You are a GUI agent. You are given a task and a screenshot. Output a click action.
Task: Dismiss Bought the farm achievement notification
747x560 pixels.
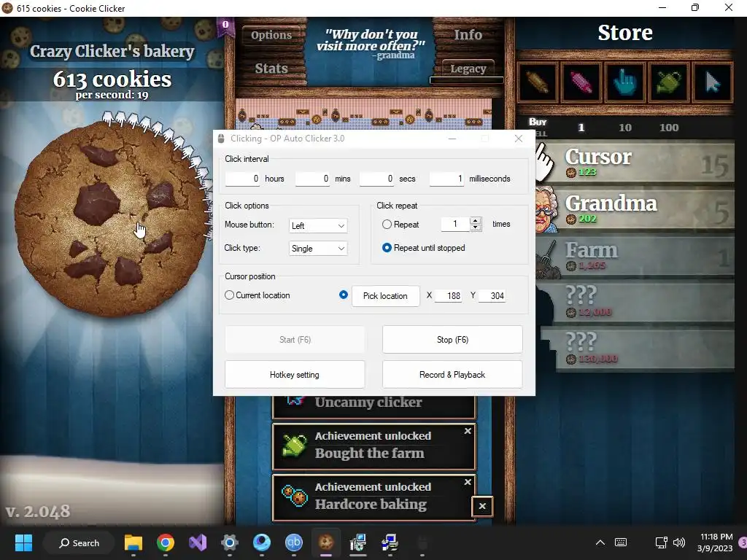(x=468, y=431)
